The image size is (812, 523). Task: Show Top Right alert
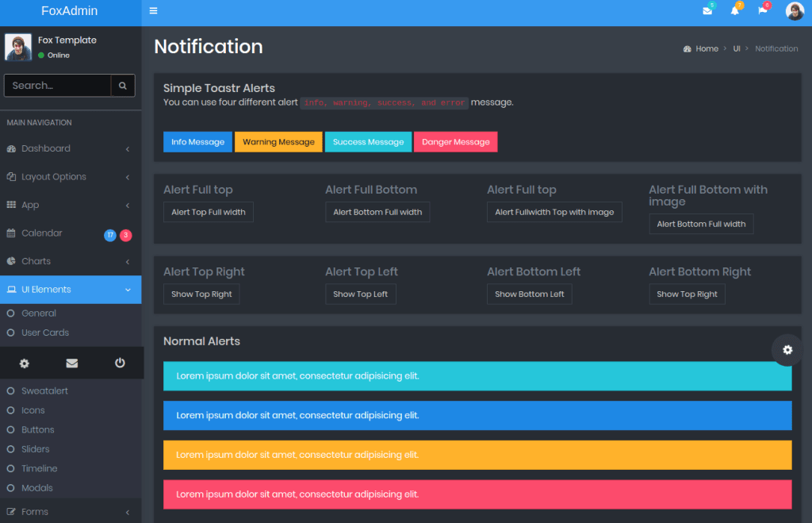point(201,294)
